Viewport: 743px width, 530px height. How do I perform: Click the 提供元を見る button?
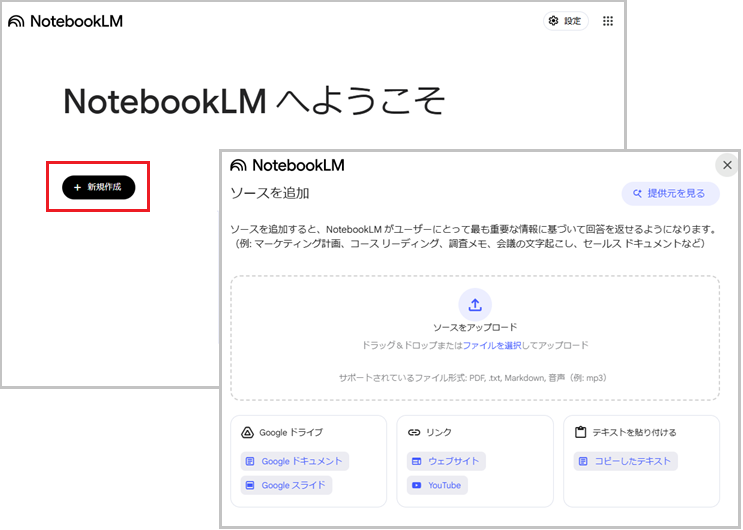coord(671,193)
